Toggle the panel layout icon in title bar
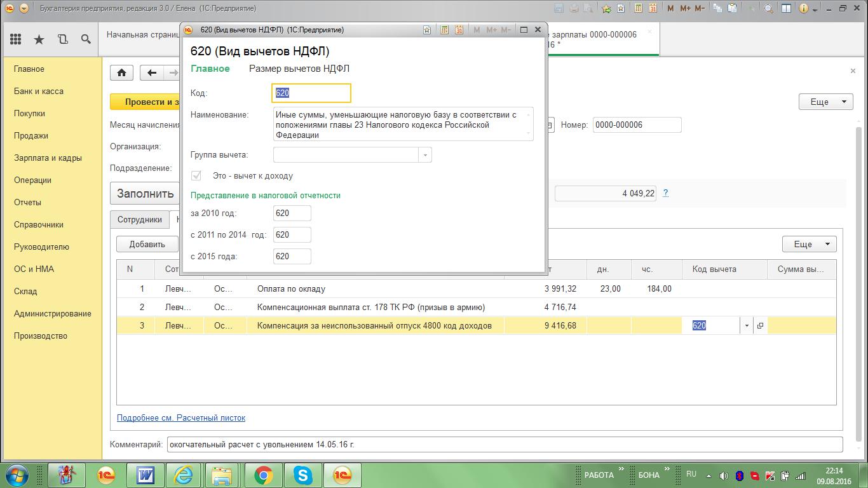This screenshot has height=488, width=868. point(786,8)
